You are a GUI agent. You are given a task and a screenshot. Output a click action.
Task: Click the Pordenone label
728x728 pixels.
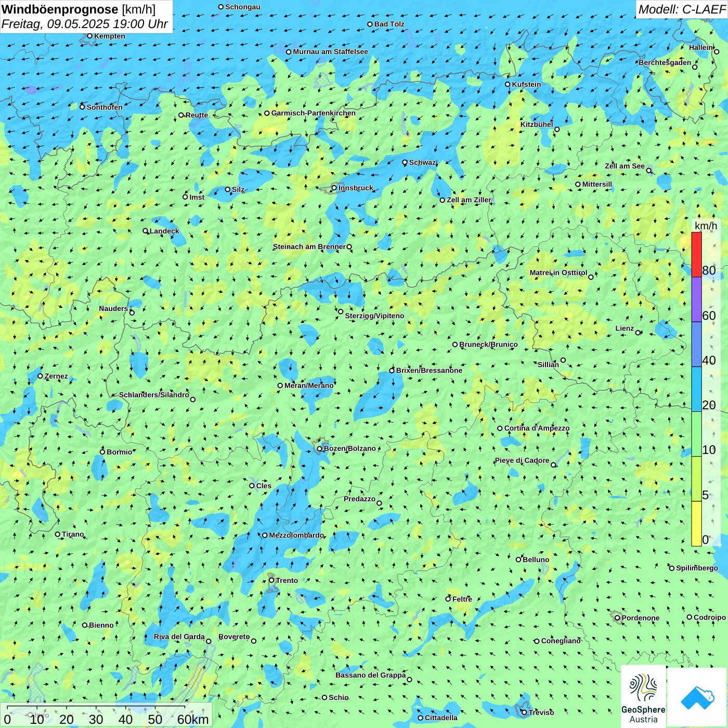tap(641, 618)
